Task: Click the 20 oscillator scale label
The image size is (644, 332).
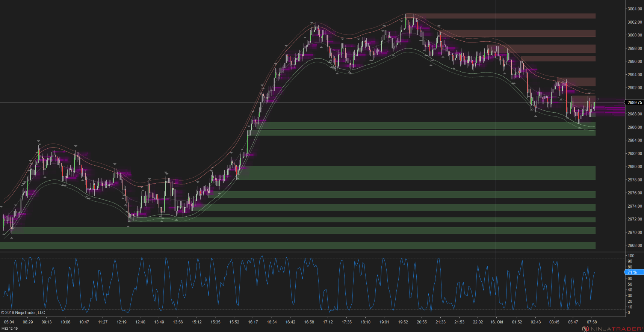Action: (630, 301)
